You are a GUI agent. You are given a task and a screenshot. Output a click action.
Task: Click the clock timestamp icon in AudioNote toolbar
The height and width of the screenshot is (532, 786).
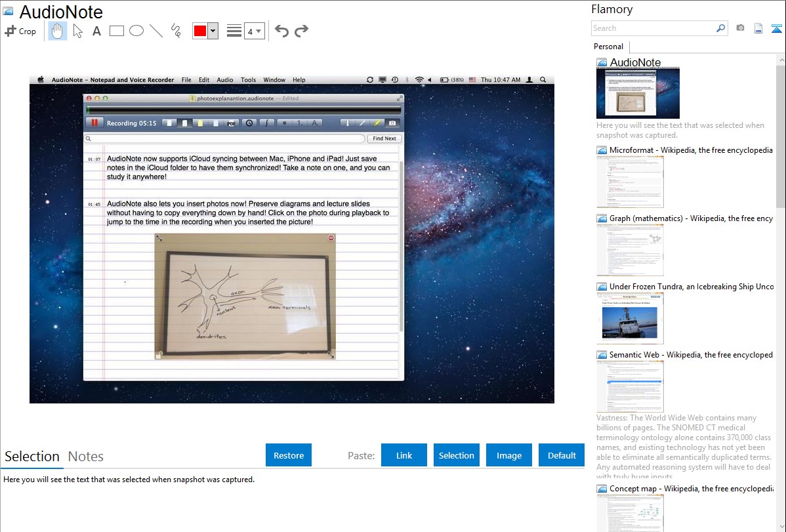click(249, 123)
